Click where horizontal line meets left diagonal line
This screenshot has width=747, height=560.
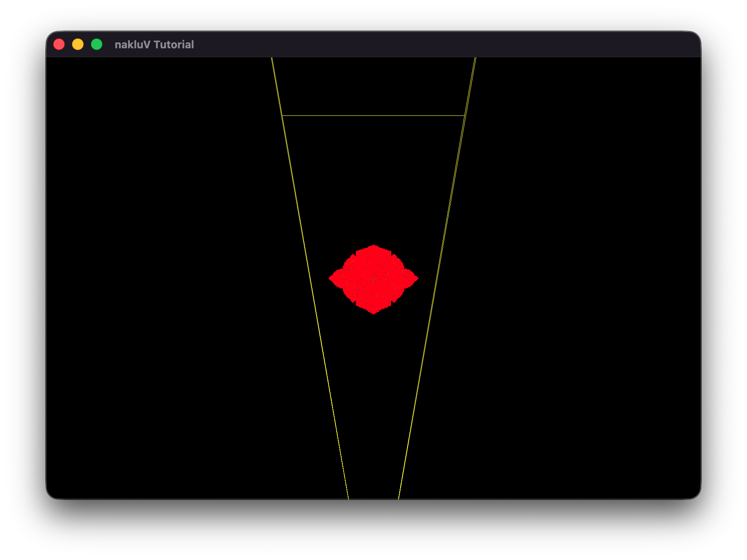click(283, 116)
